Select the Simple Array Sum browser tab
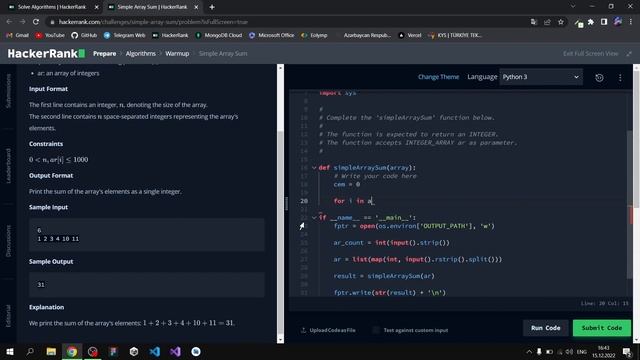The image size is (640, 360). coord(152,7)
